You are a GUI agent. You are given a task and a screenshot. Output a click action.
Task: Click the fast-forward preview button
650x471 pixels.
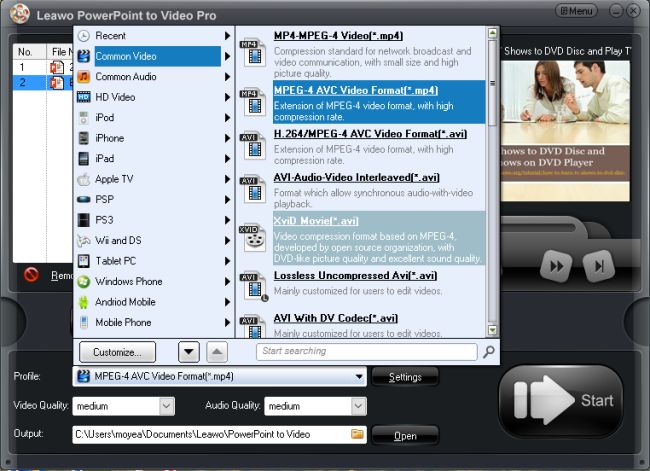click(x=556, y=266)
